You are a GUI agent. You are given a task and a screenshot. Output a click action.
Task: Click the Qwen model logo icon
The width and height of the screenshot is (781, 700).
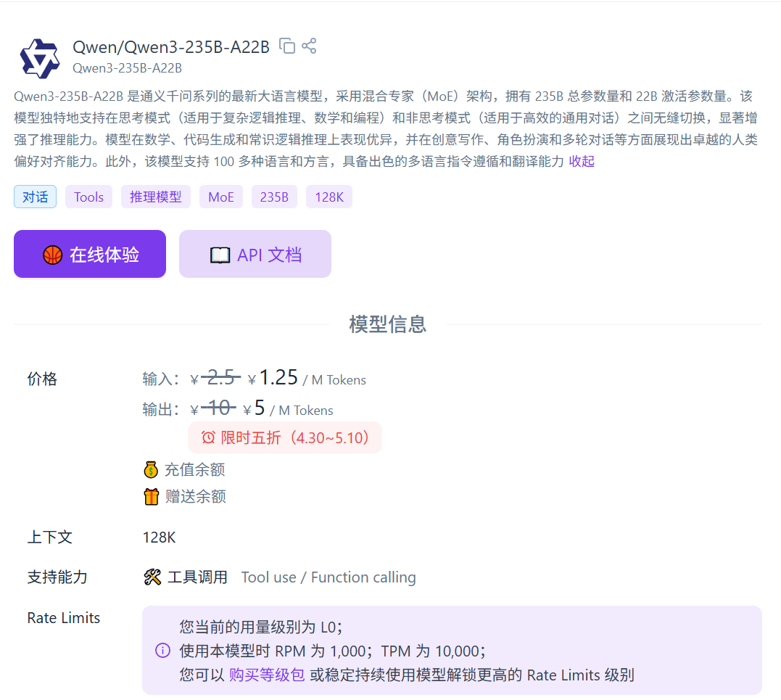click(x=39, y=57)
